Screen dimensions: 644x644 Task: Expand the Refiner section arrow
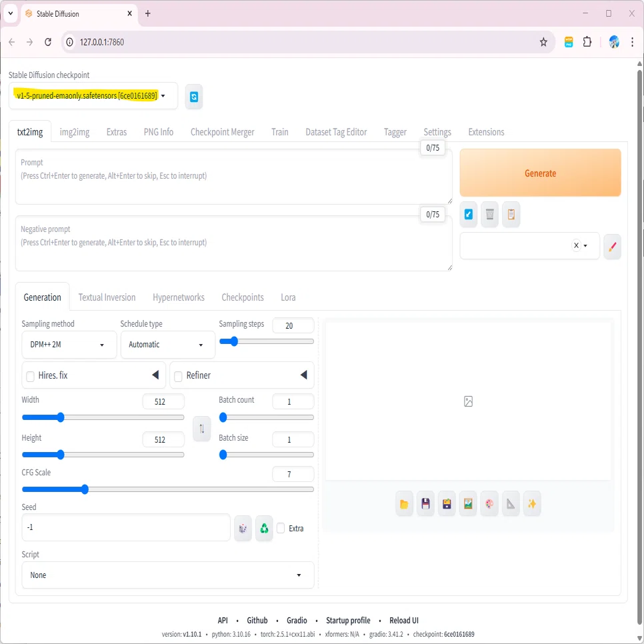coord(303,375)
